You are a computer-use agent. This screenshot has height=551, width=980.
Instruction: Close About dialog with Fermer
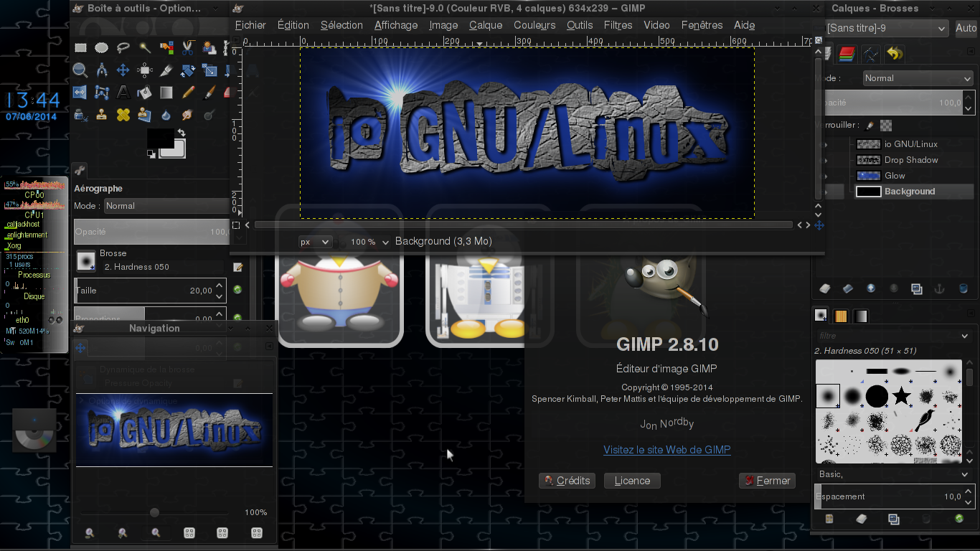coord(767,481)
